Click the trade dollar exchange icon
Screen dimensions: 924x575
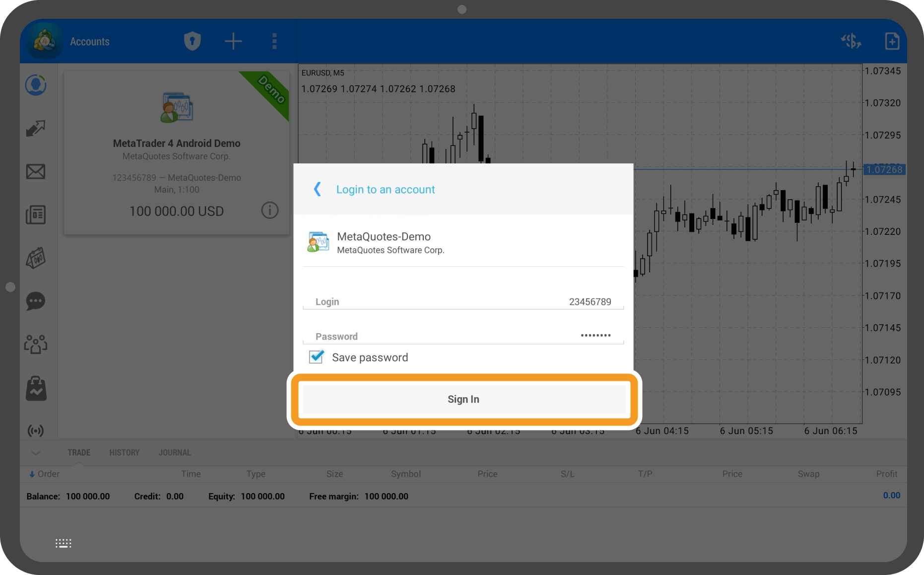pyautogui.click(x=851, y=41)
